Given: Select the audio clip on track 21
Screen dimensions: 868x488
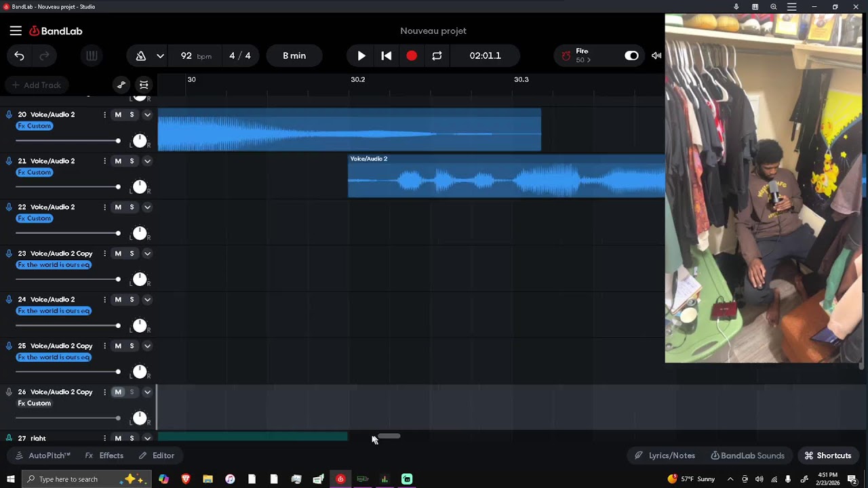Looking at the screenshot, I should point(507,176).
